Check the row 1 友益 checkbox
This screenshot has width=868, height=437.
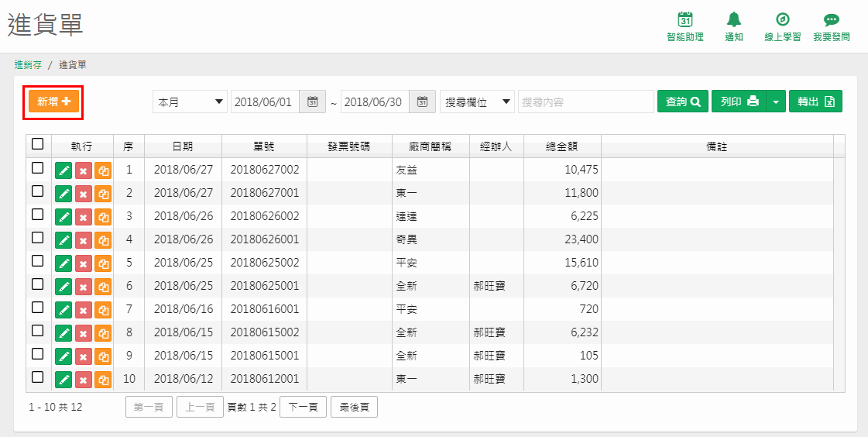tap(38, 168)
